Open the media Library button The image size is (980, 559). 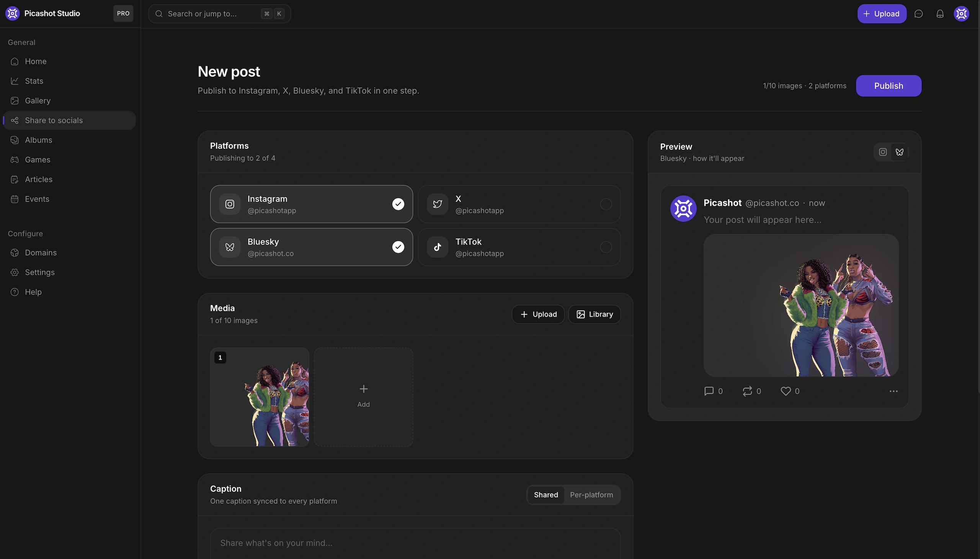click(x=595, y=315)
